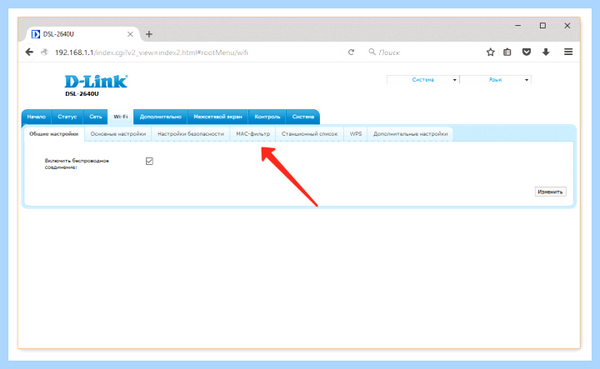Select the Общие настройки sub-tab

54,134
